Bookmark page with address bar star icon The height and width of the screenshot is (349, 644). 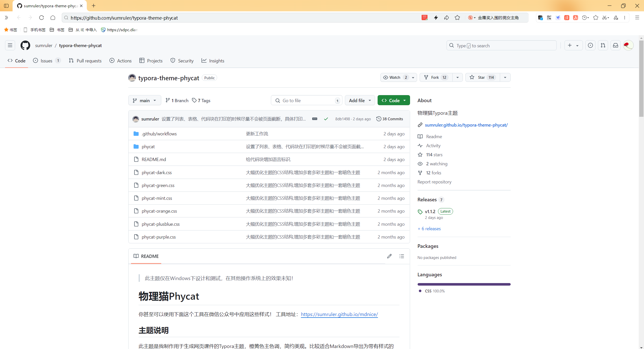coord(457,18)
